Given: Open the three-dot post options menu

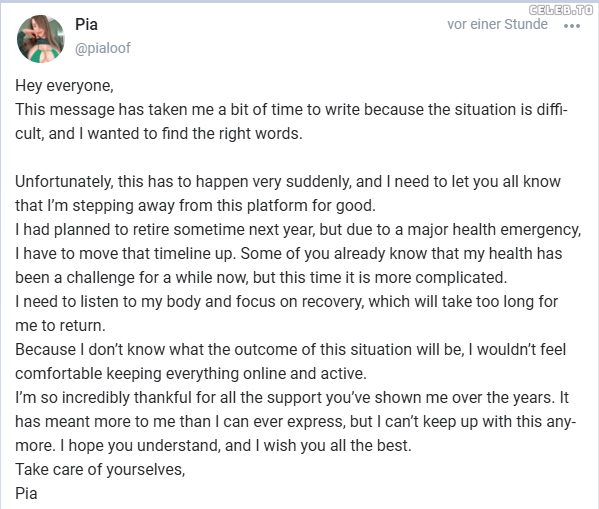Looking at the screenshot, I should (572, 26).
